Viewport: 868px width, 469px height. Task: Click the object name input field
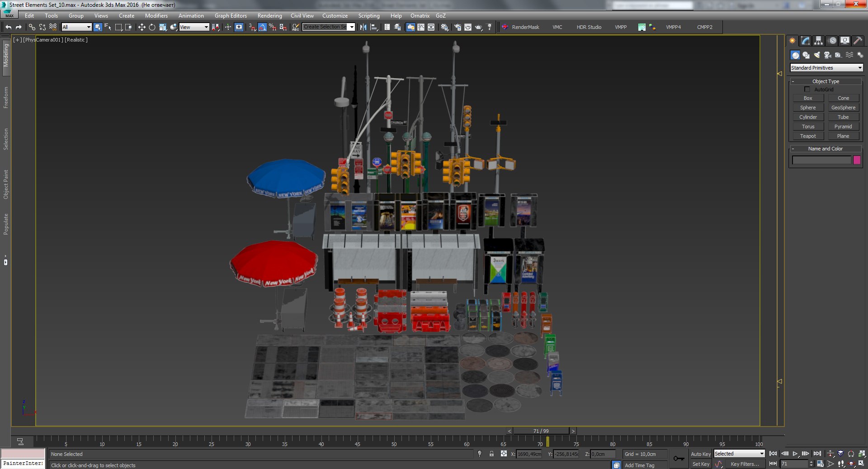coord(822,160)
